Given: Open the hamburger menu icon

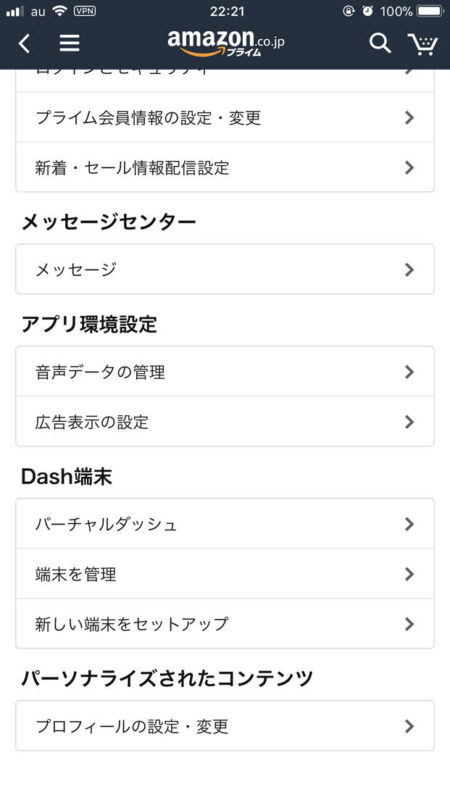Looking at the screenshot, I should pyautogui.click(x=69, y=43).
